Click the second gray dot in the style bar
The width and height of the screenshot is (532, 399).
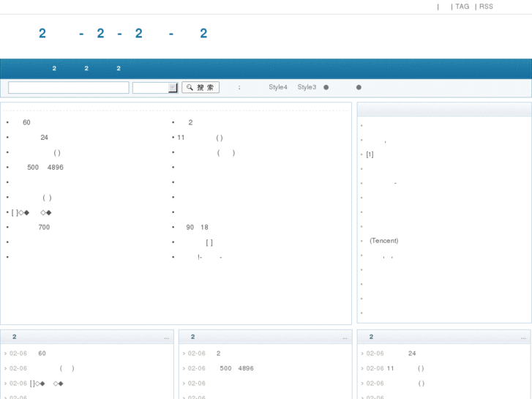359,88
